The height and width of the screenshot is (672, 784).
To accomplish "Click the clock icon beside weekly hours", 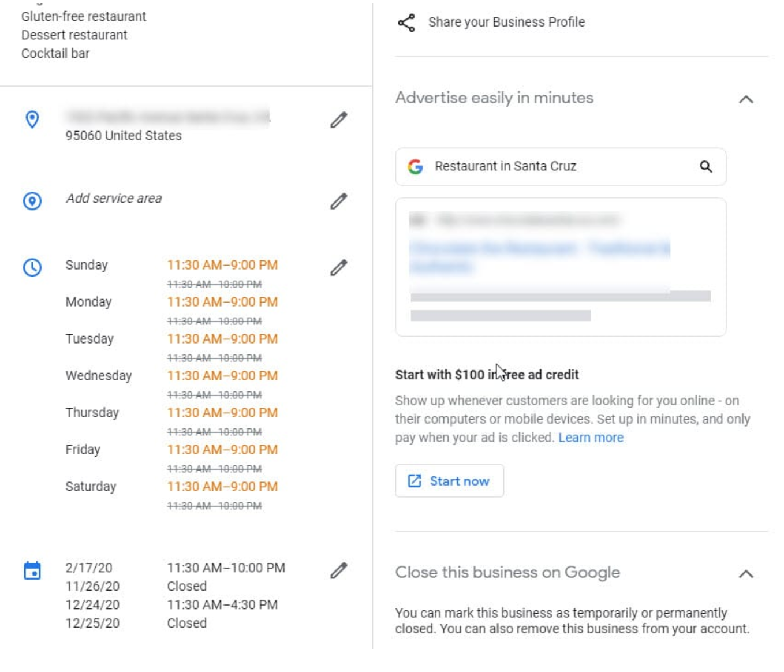I will point(32,267).
